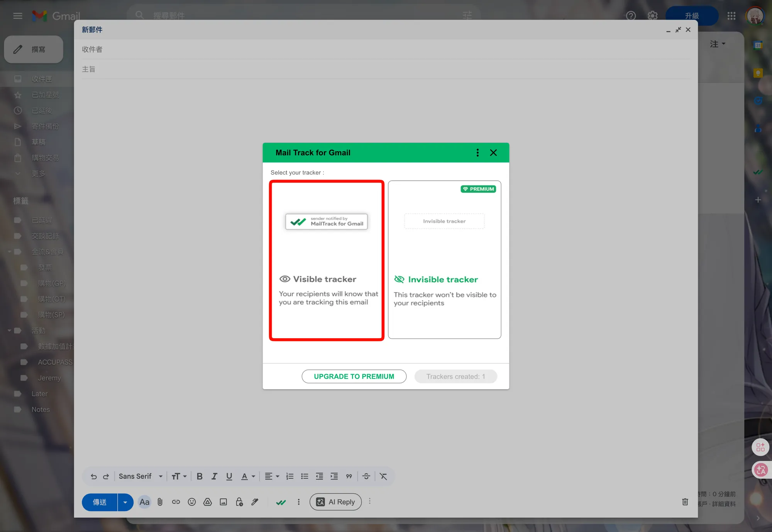The width and height of the screenshot is (772, 532).
Task: Open the text size dropdown
Action: 179,476
